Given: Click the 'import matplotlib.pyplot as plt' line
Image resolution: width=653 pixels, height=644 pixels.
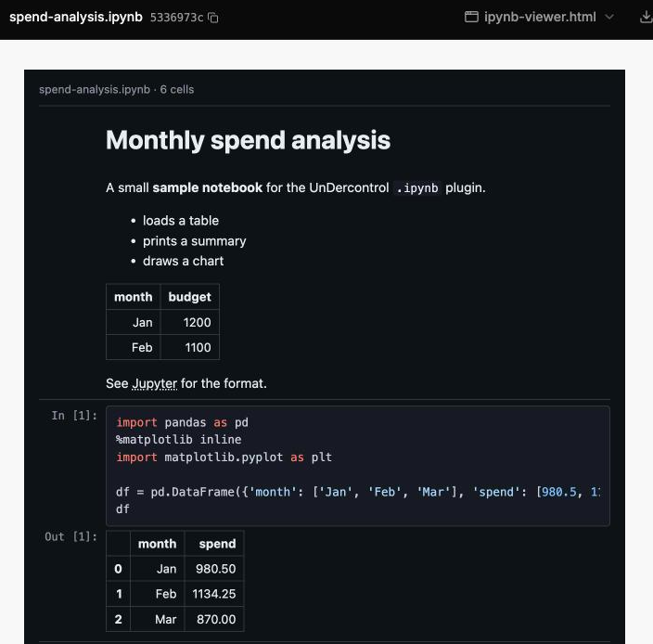Looking at the screenshot, I should coord(224,457).
